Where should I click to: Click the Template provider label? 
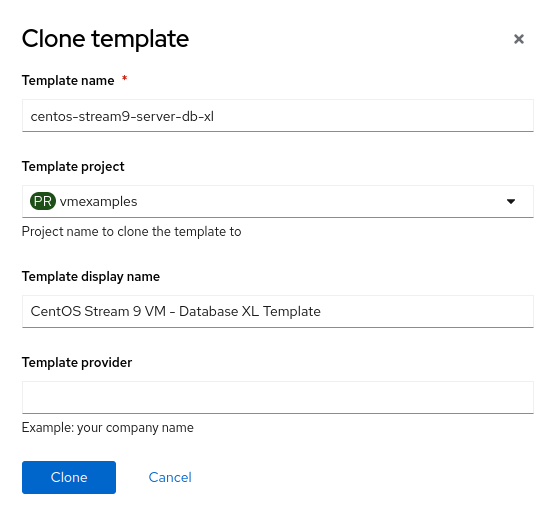[x=77, y=362]
